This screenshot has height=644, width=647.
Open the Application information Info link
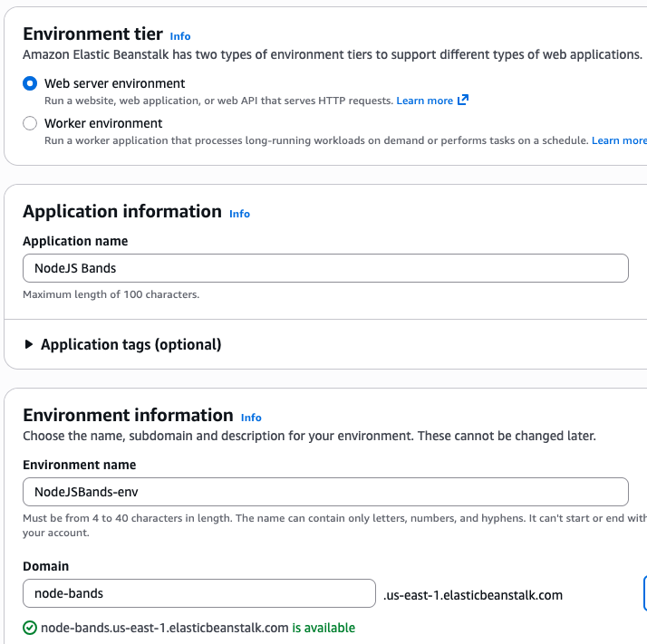pyautogui.click(x=239, y=214)
